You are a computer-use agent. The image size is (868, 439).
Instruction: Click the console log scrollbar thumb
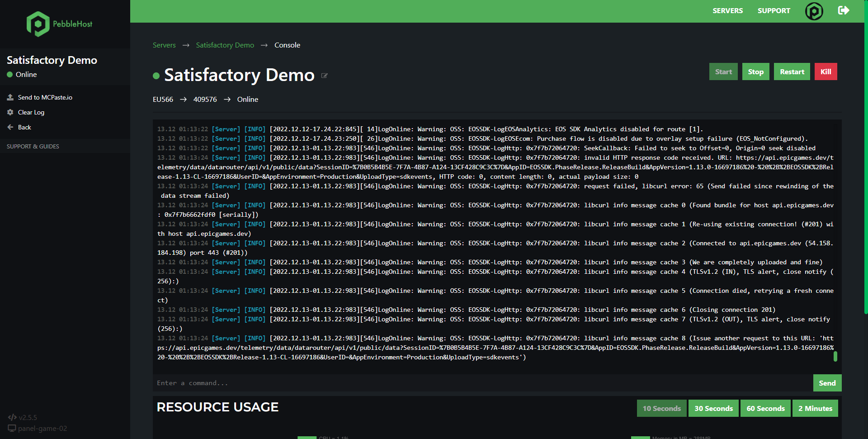tap(835, 357)
